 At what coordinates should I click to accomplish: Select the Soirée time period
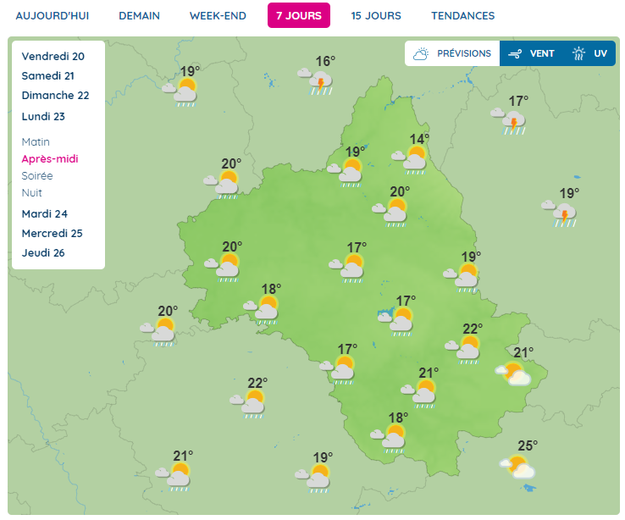click(37, 176)
